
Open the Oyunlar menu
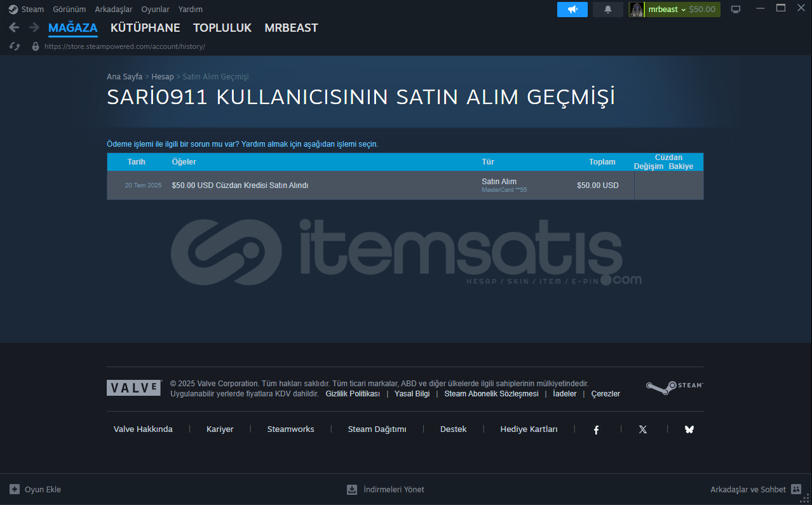click(x=156, y=10)
